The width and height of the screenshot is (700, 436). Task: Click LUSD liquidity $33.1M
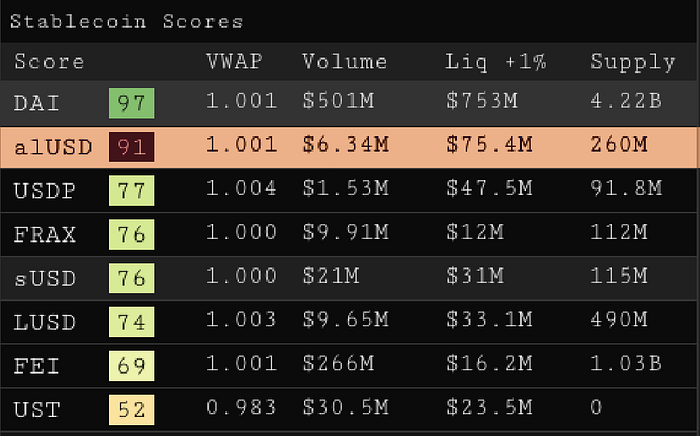[489, 319]
